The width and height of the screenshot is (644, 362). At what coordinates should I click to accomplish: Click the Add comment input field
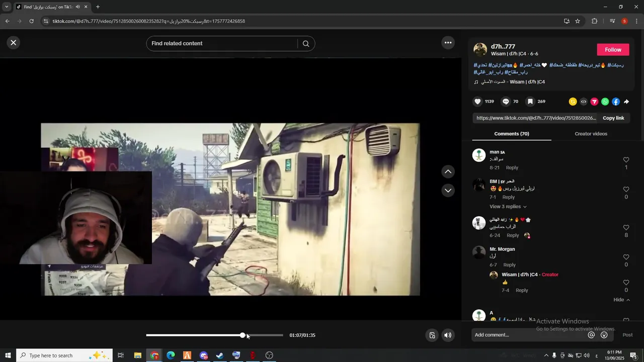tap(528, 335)
